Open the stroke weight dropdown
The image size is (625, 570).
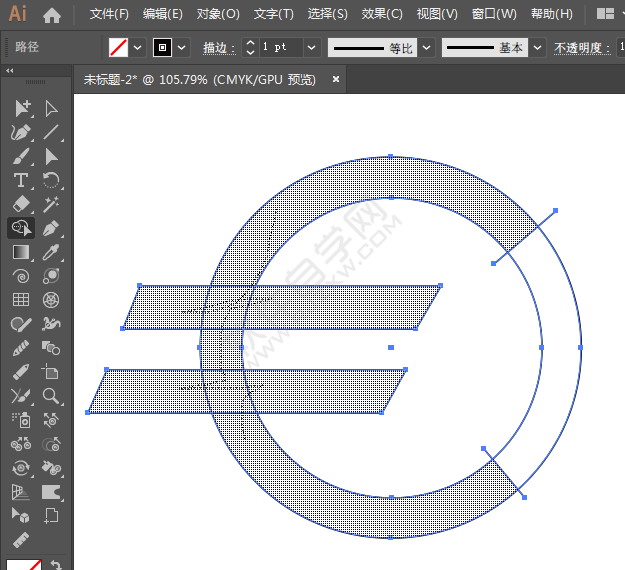pyautogui.click(x=311, y=47)
